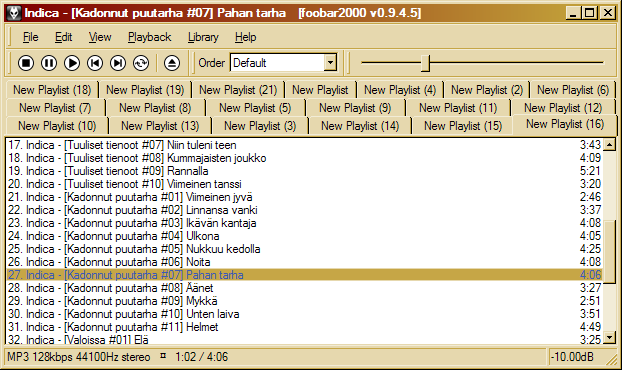
Task: Skip to the next track
Action: [118, 63]
